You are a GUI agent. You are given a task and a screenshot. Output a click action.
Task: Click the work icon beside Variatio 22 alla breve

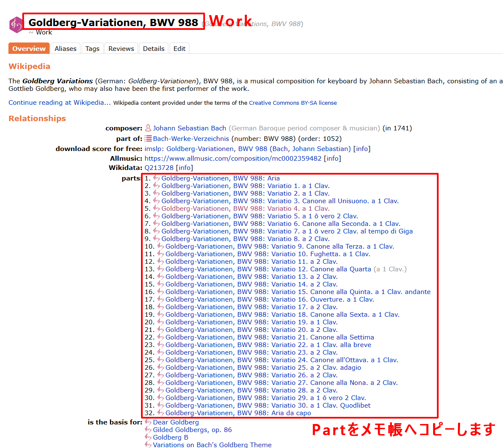(x=161, y=345)
